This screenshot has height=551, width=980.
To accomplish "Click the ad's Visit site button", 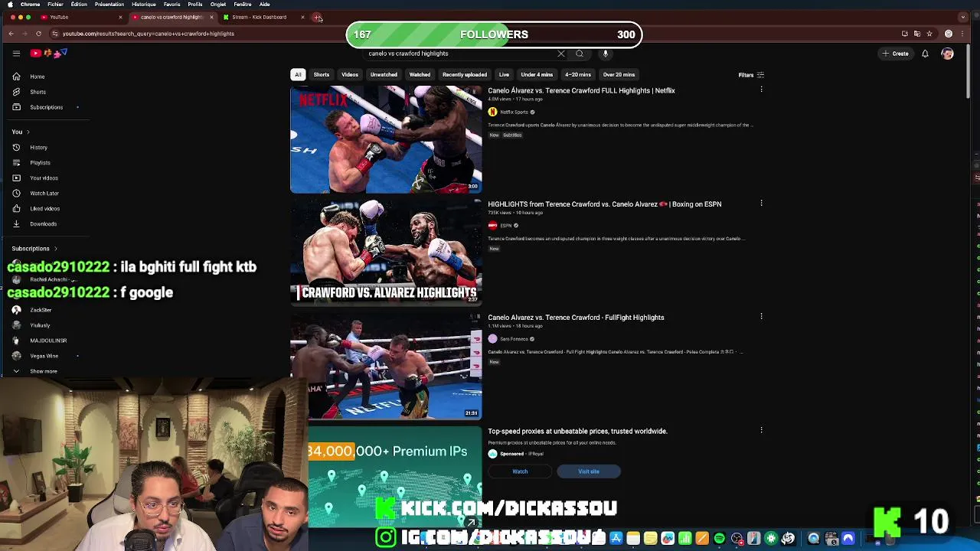I will [589, 471].
